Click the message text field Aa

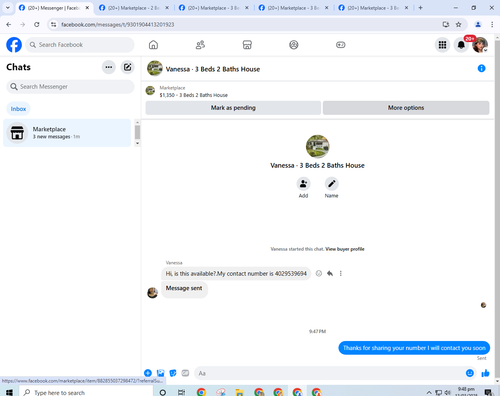pyautogui.click(x=330, y=373)
